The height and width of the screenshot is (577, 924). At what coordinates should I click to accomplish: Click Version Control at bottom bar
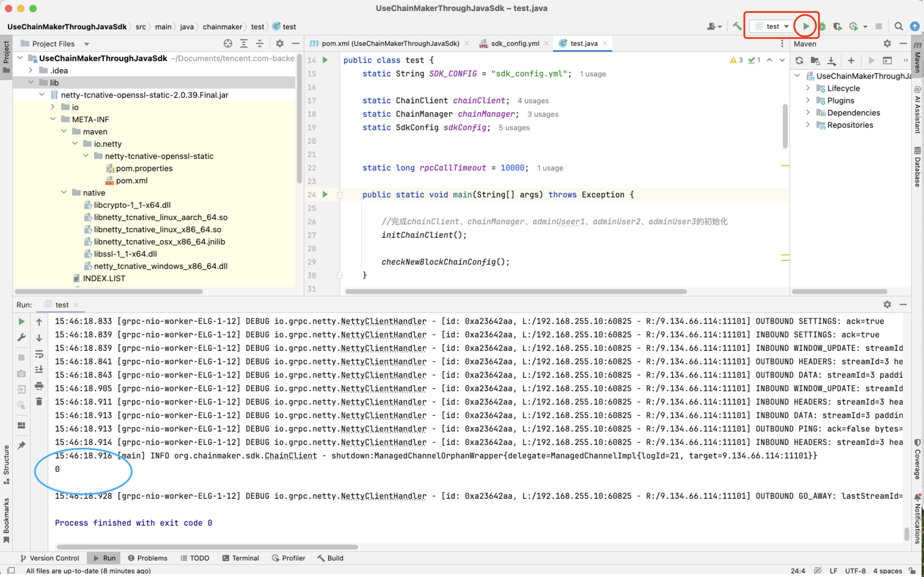(50, 558)
